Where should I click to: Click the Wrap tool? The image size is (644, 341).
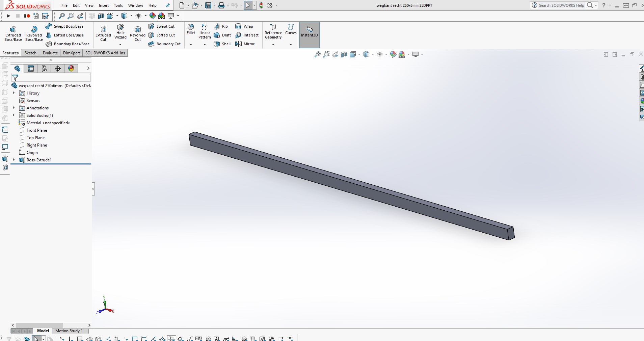coord(244,26)
